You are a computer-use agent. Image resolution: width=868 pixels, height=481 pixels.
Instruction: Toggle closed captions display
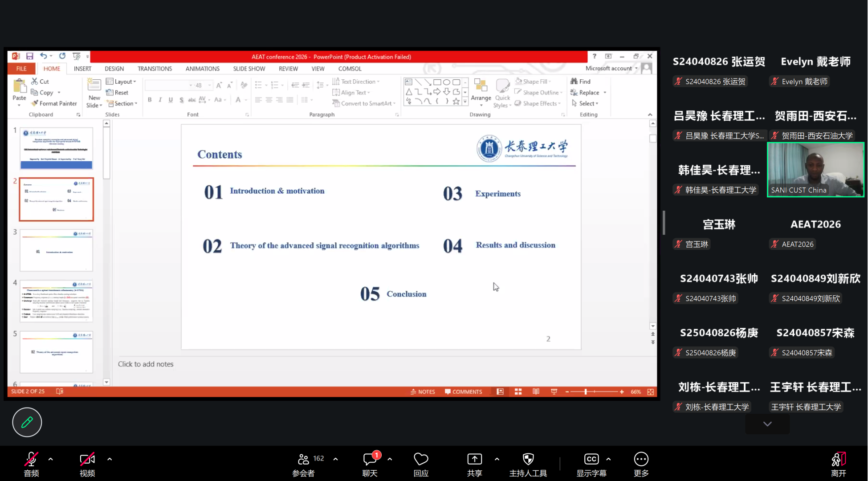point(591,459)
